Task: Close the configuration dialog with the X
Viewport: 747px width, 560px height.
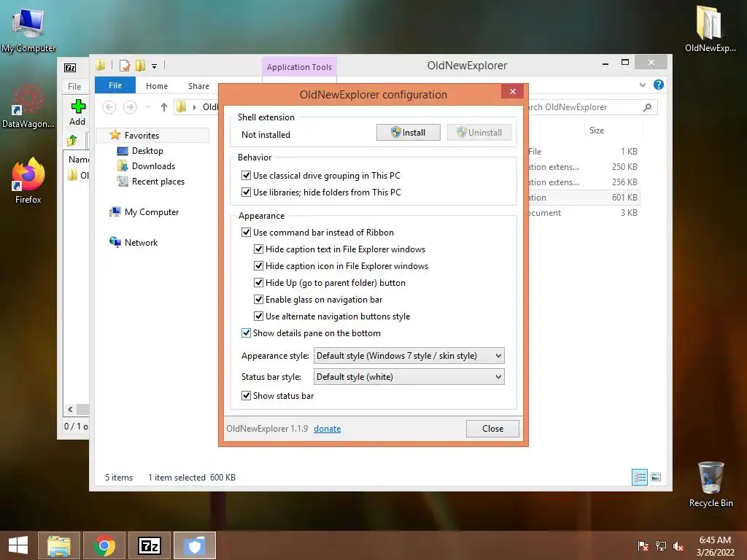Action: [x=513, y=91]
